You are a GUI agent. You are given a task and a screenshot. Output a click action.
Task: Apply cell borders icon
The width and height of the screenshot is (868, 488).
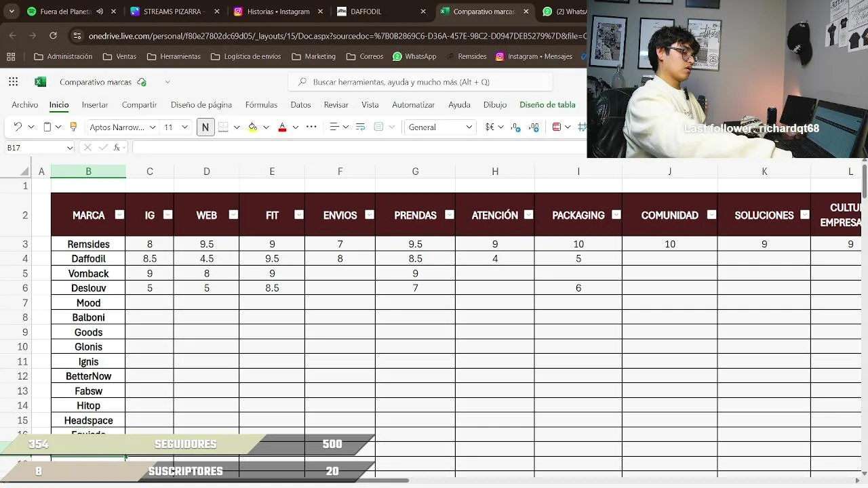tap(223, 127)
